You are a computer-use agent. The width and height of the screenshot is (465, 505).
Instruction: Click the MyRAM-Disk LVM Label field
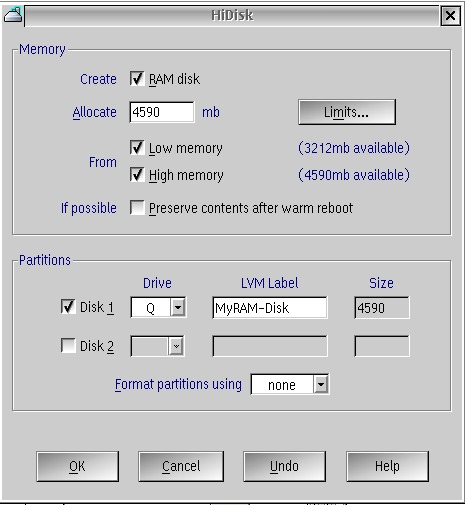270,307
